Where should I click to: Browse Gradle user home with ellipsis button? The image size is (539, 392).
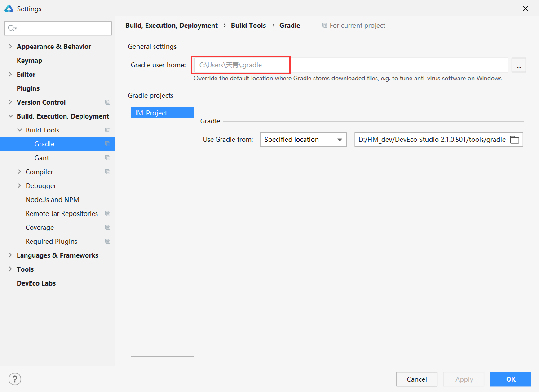tap(519, 65)
